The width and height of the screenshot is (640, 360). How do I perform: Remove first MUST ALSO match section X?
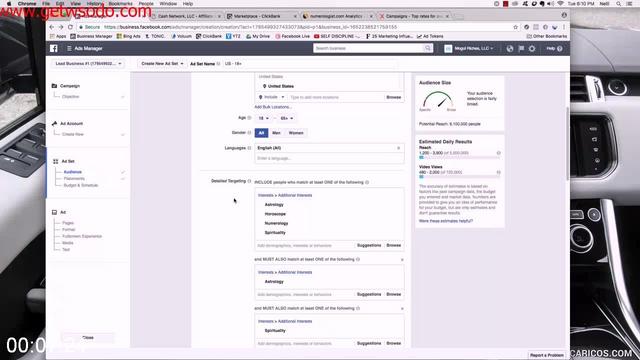402,260
